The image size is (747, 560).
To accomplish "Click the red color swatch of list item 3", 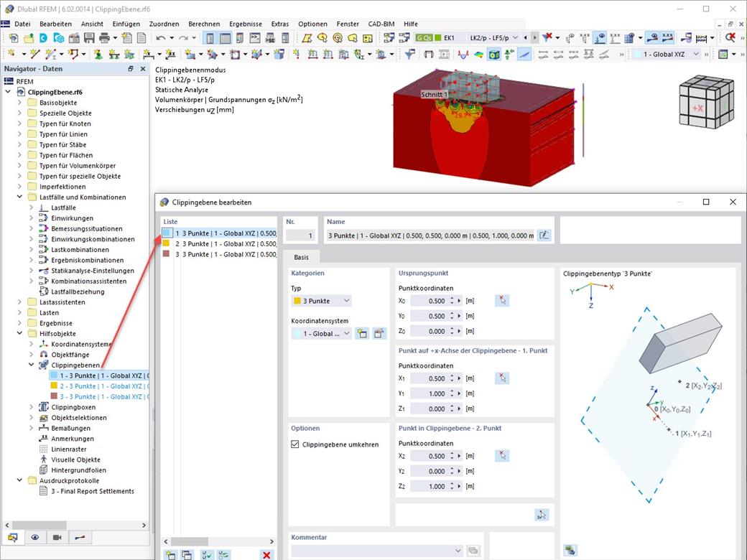I will 166,254.
